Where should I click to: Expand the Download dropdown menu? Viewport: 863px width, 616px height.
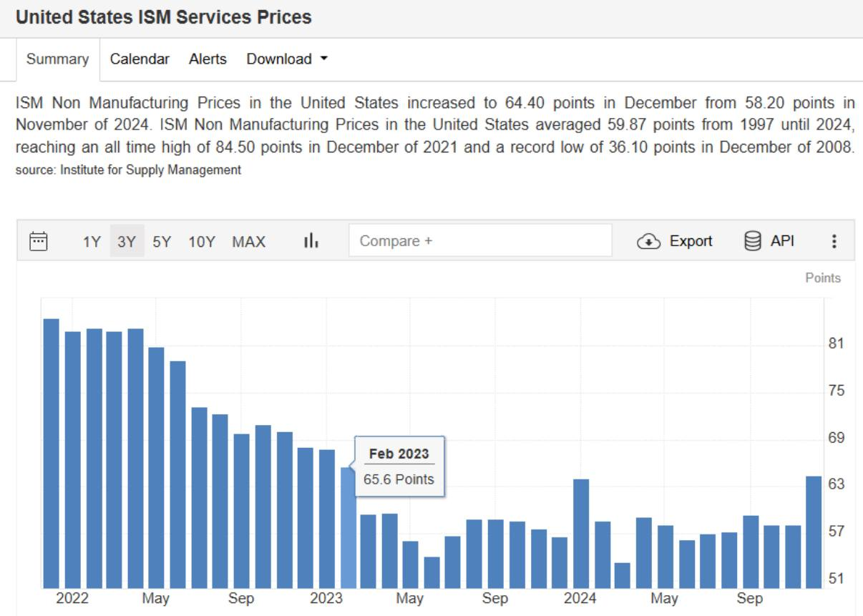point(286,59)
